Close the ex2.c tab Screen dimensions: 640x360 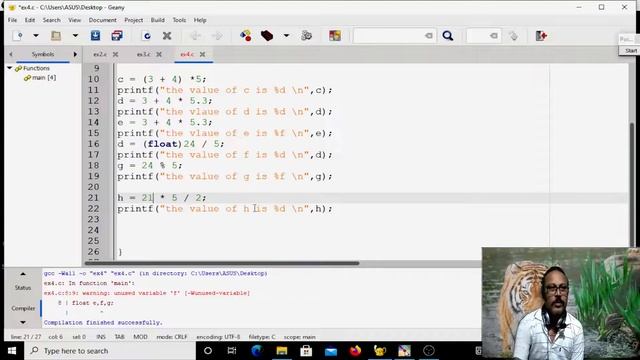[x=116, y=54]
